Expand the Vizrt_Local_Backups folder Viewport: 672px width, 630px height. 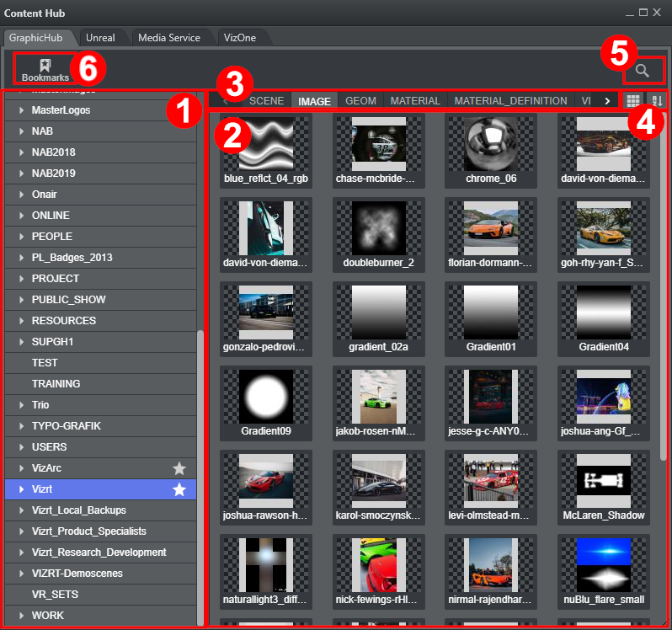coord(22,510)
